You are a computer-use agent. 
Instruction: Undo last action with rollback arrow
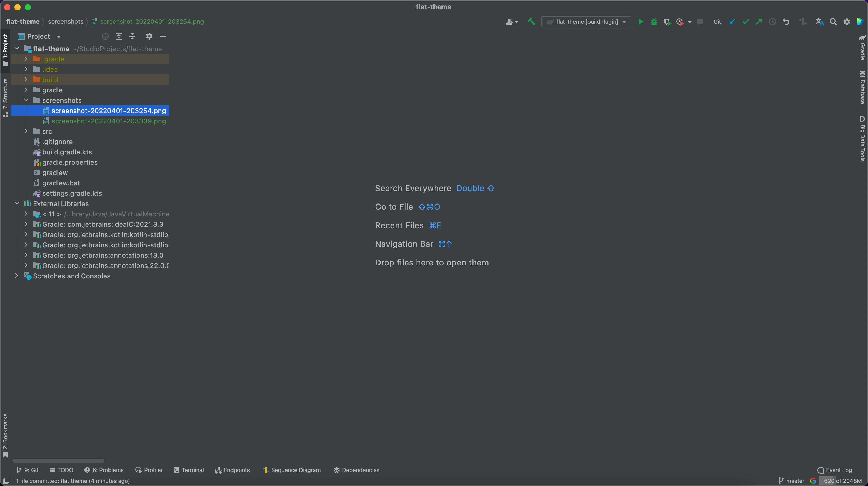point(786,21)
